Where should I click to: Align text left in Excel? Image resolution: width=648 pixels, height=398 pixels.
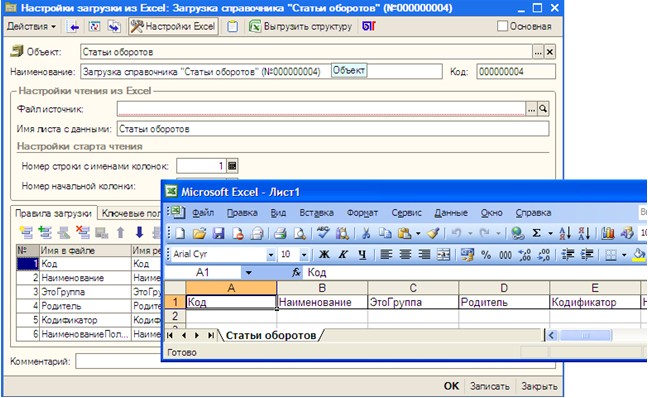click(x=386, y=255)
